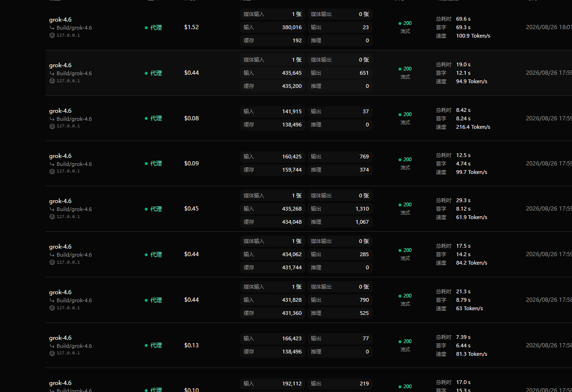572x392 pixels.
Task: Click first-token time 14.2 s
Action: [463, 254]
